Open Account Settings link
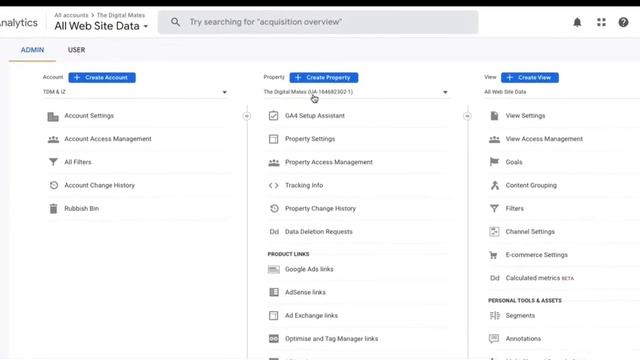Viewport: 640px width, 360px height. [x=89, y=116]
